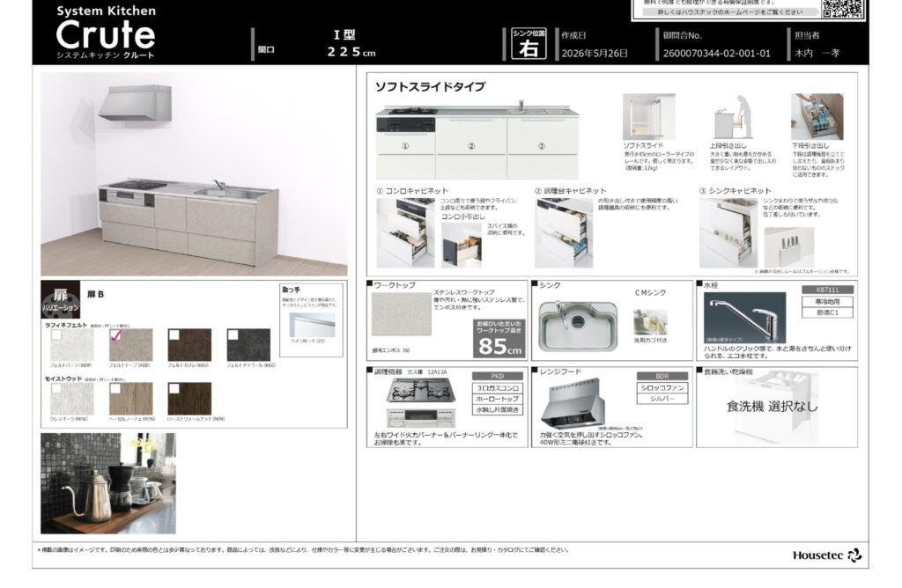Click the 担当者 name 木内 一孝
The width and height of the screenshot is (902, 588).
817,54
